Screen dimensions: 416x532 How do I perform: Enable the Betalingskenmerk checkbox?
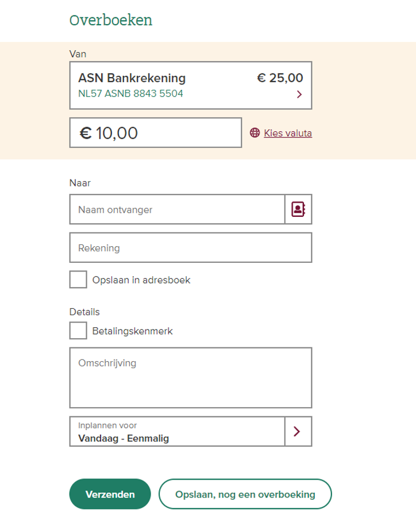(78, 331)
